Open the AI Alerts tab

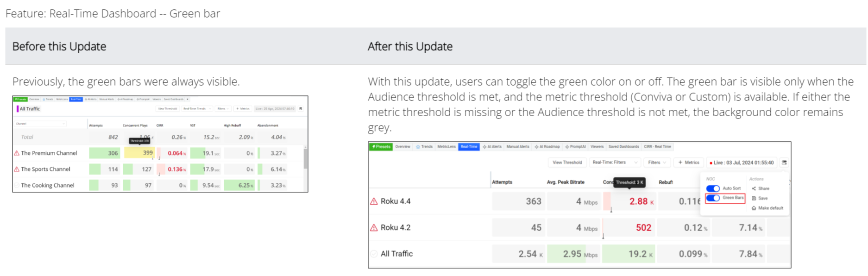[492, 147]
